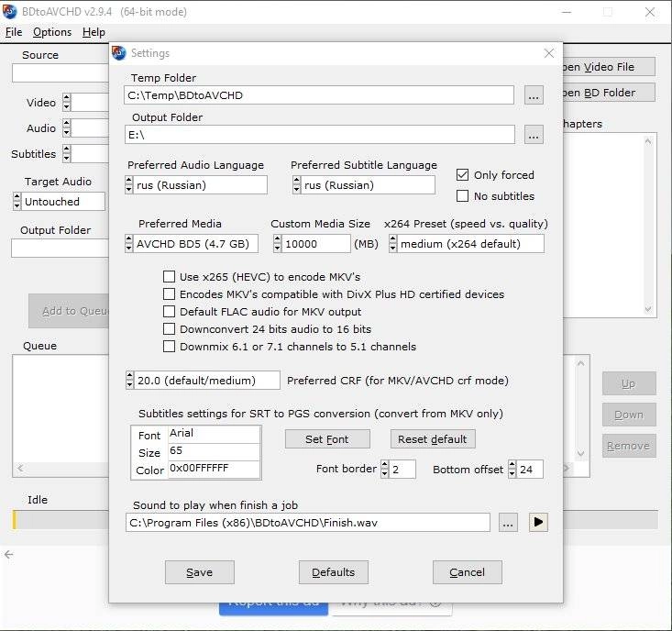Image resolution: width=672 pixels, height=631 pixels.
Task: Click the main window Output Folder field
Action: (60, 249)
